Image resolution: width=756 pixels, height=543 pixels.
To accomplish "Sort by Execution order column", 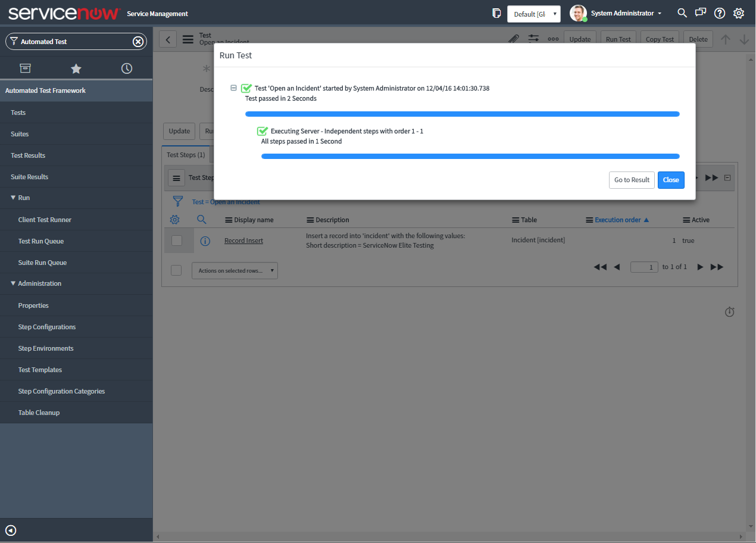I will tap(618, 220).
